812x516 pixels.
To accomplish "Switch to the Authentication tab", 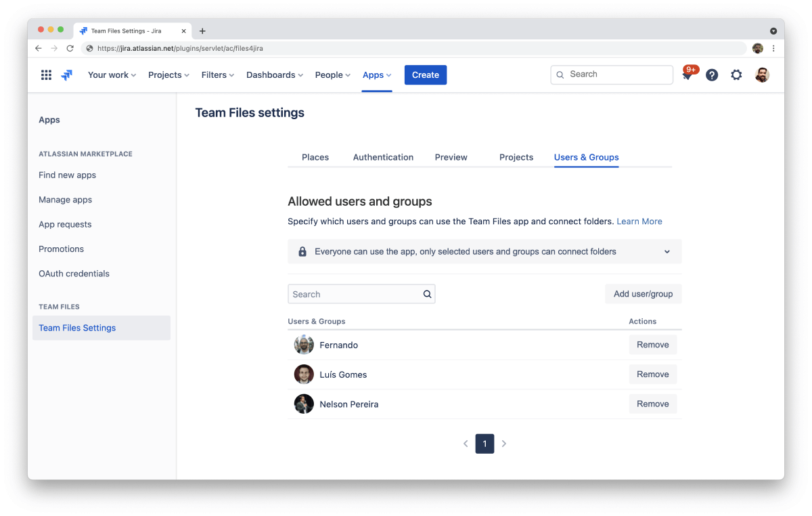I will pyautogui.click(x=383, y=157).
